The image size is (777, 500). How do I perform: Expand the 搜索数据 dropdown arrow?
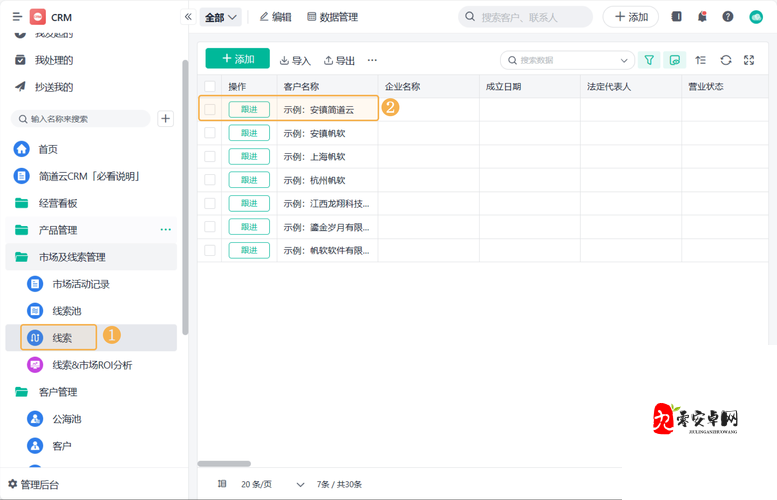624,60
